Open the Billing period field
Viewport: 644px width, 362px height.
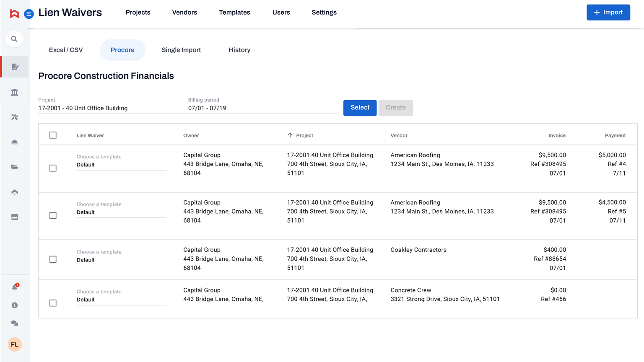(263, 105)
